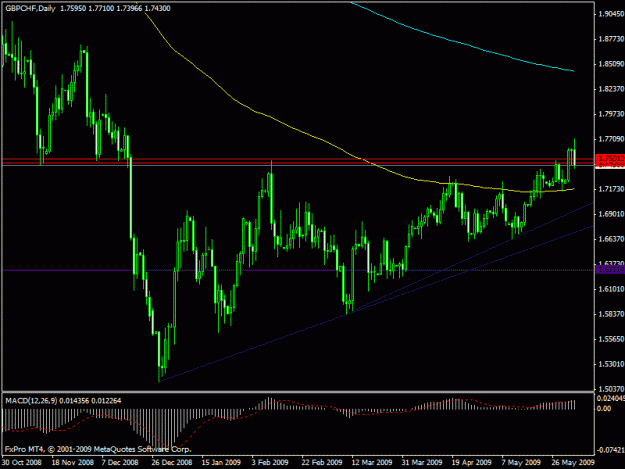Click the GBPCHF,Daily chart title text

click(30, 8)
